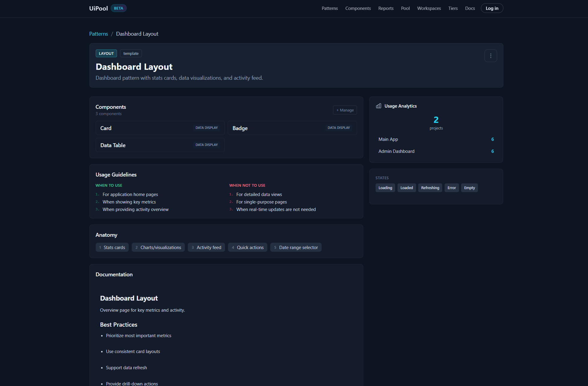This screenshot has width=588, height=386.
Task: Click 'Support data refresh' bullet
Action: pyautogui.click(x=126, y=368)
